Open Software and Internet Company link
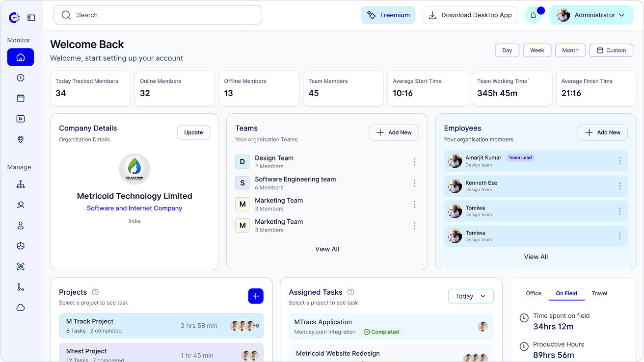The height and width of the screenshot is (362, 644). 134,208
